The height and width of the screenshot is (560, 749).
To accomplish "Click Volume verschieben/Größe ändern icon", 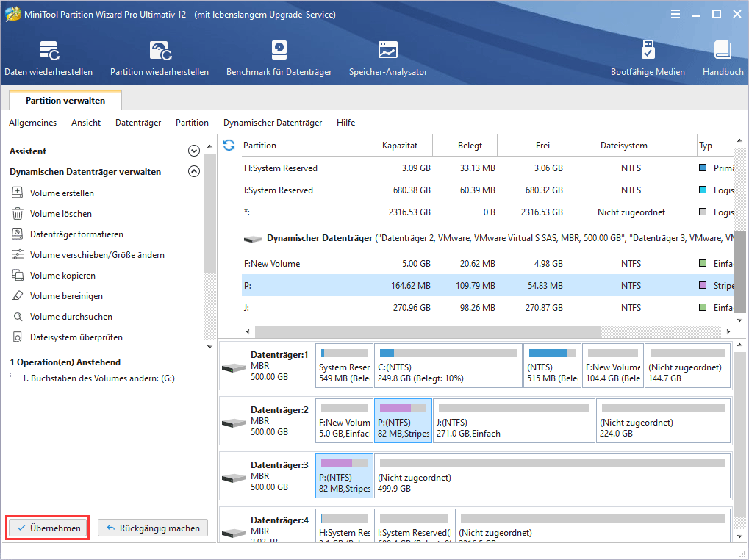I will pyautogui.click(x=17, y=254).
